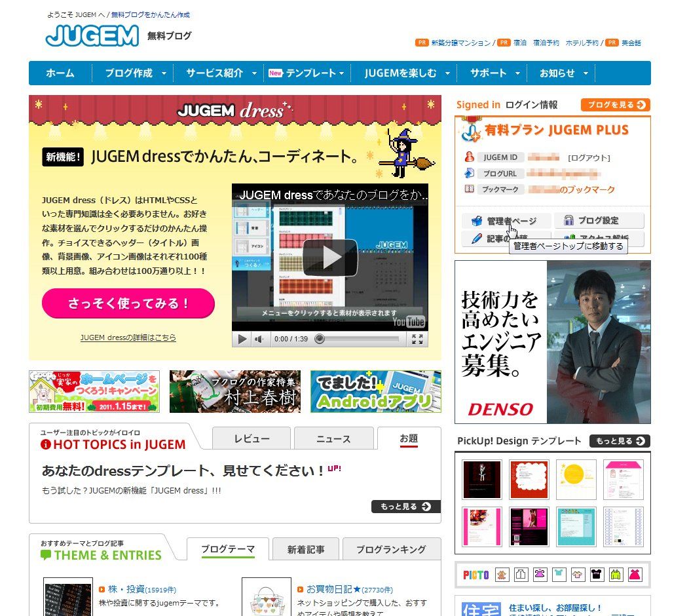Viewport: 689px width, 616px height.
Task: Click the brown dress PICTO icon
Action: tap(502, 574)
